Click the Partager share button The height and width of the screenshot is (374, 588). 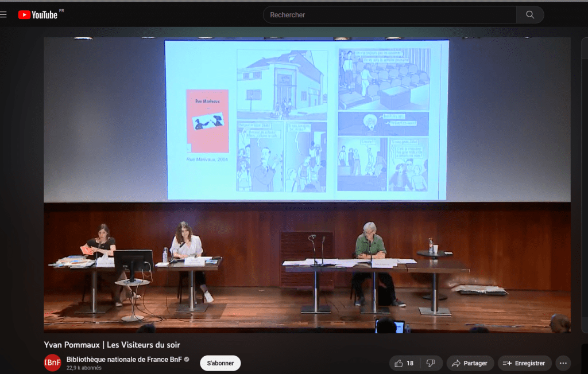(x=470, y=363)
